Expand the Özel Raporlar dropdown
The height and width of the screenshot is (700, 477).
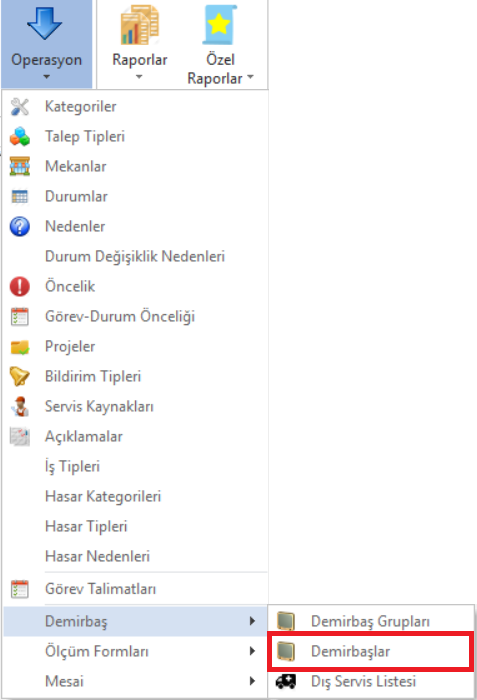tap(220, 44)
